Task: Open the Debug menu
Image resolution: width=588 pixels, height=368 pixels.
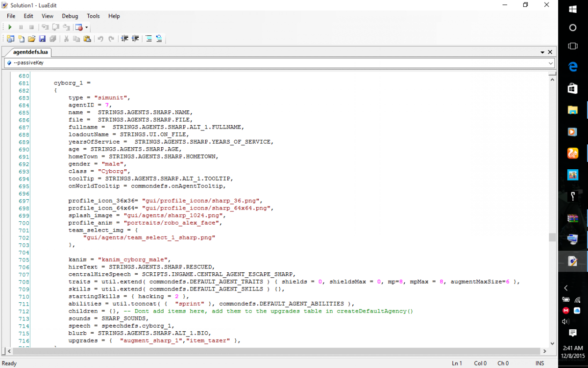Action: tap(70, 16)
